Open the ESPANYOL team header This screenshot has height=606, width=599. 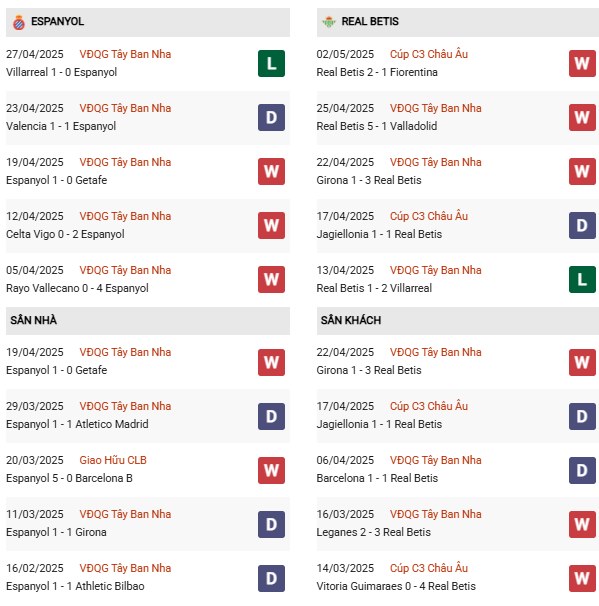point(148,22)
